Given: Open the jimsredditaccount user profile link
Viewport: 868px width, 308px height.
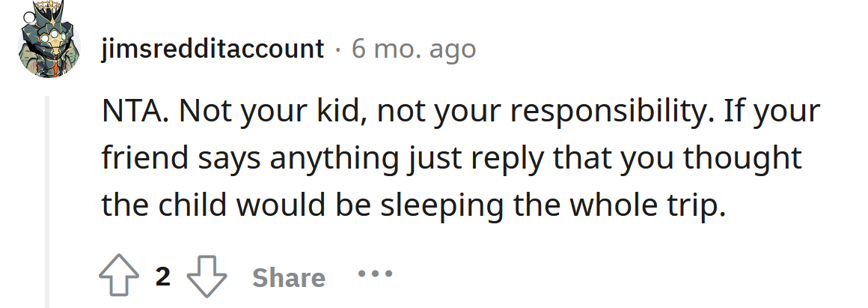Looking at the screenshot, I should (213, 49).
